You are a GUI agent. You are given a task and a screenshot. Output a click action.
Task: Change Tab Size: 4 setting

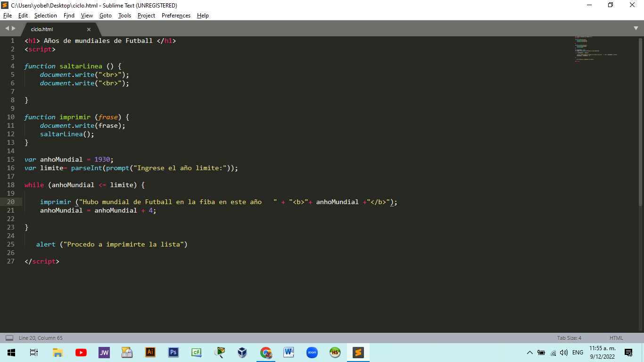[569, 338]
